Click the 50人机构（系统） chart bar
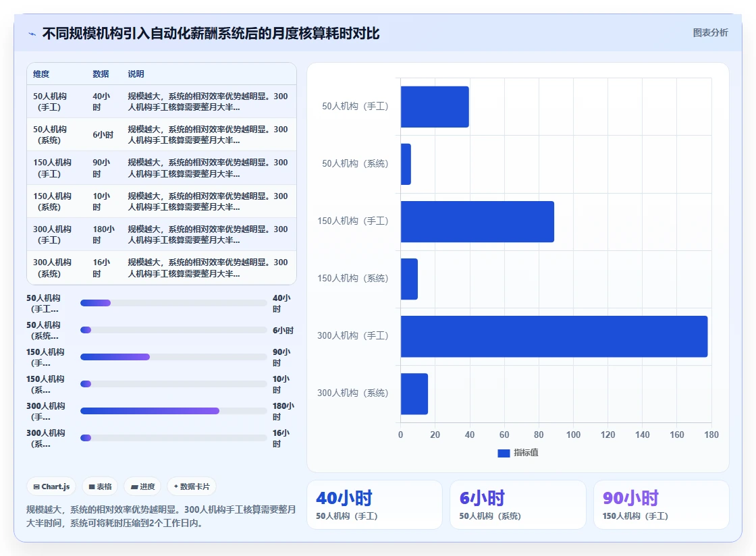Screen dimensions: 756x556 [406, 164]
